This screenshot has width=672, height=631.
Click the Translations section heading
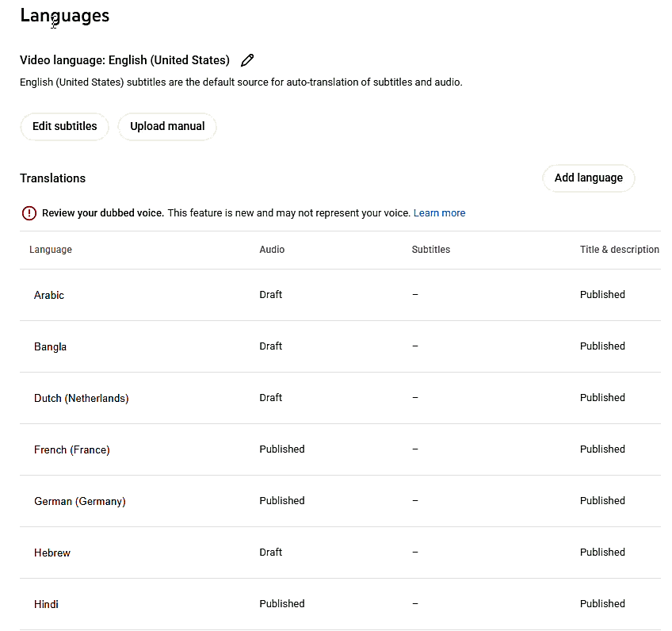(52, 178)
